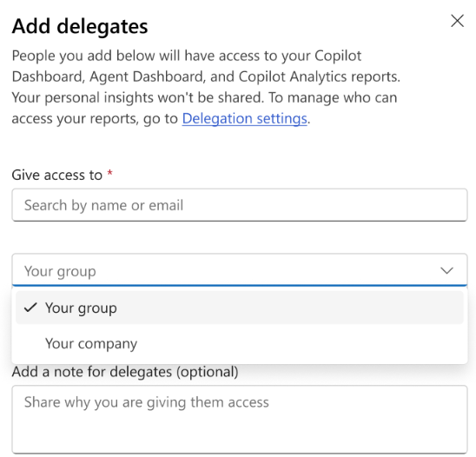Choose the Your company option

240,343
